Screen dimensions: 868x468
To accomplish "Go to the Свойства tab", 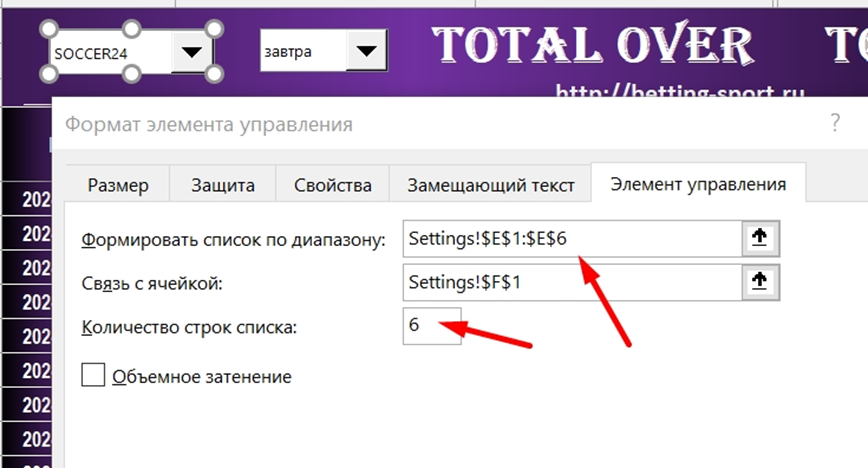I will (x=333, y=185).
